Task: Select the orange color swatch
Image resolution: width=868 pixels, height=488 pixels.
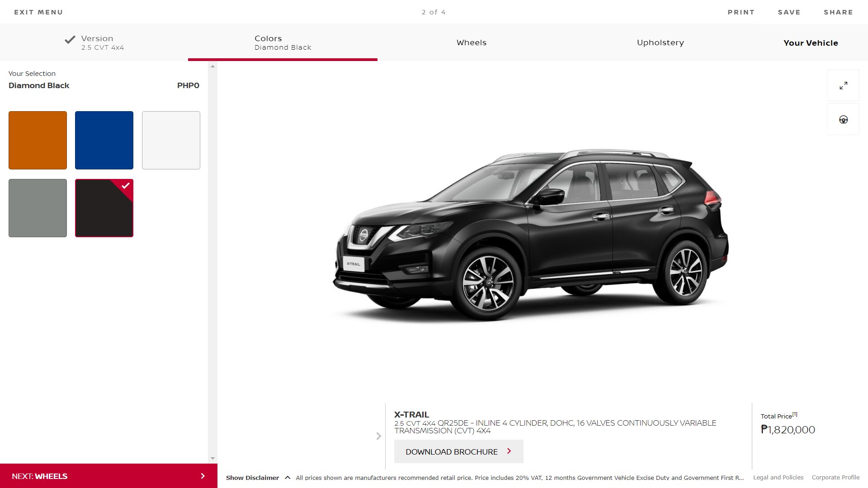Action: pos(38,140)
